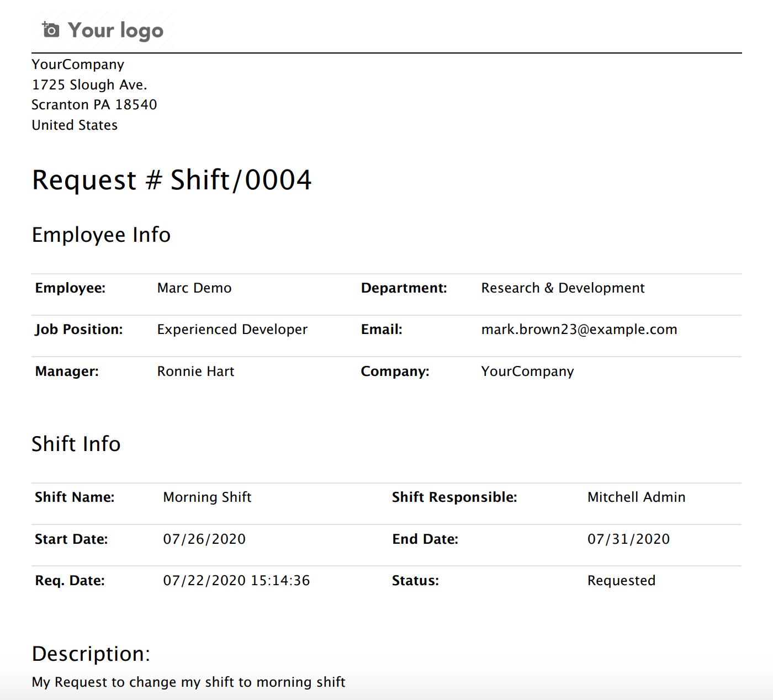Click the 'Shift Info' heading
Image resolution: width=773 pixels, height=700 pixels.
click(x=76, y=444)
